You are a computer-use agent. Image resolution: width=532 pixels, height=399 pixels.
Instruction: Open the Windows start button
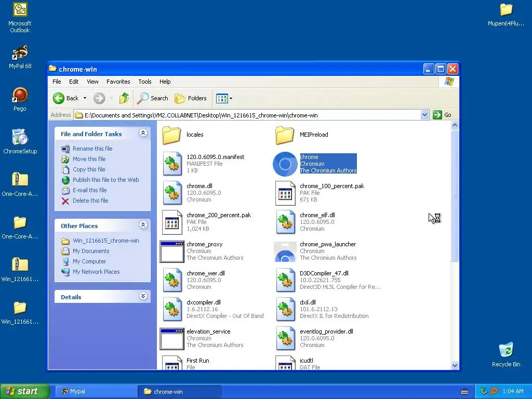pos(25,391)
